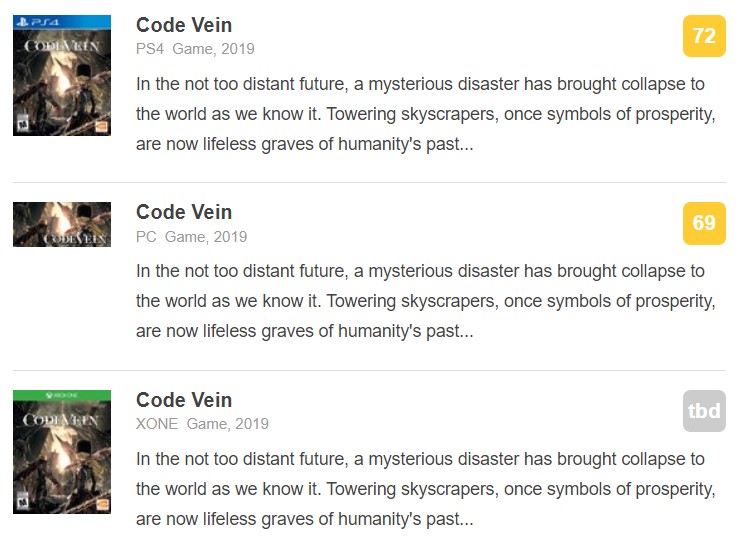The width and height of the screenshot is (742, 550).
Task: Click "Game, 2019" in the PS4 result
Action: click(213, 49)
